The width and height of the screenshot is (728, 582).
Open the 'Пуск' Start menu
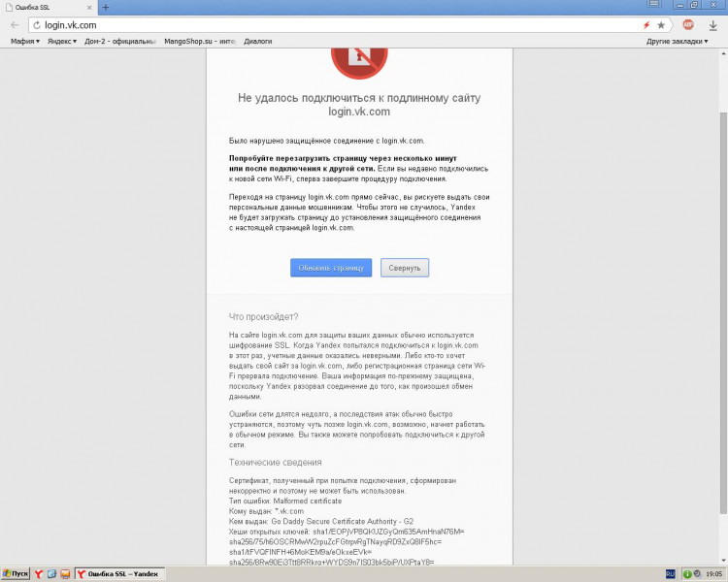pos(16,574)
